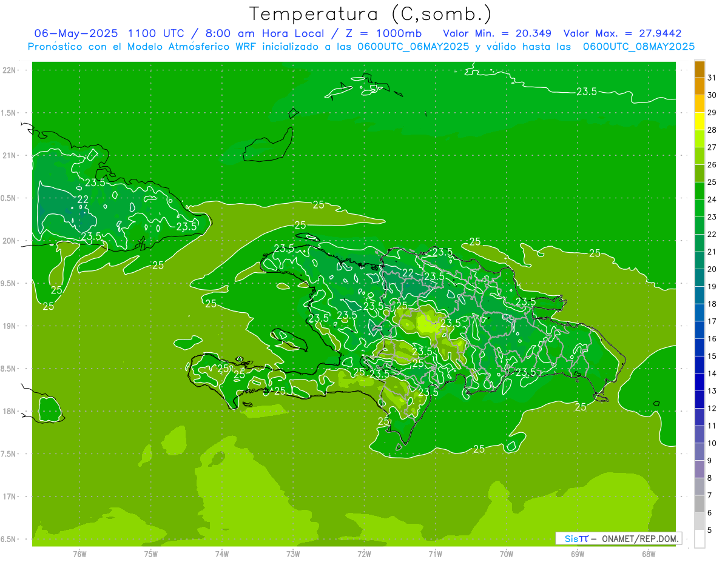
Task: Click the "70W" longitude axis label
Action: pyautogui.click(x=507, y=554)
